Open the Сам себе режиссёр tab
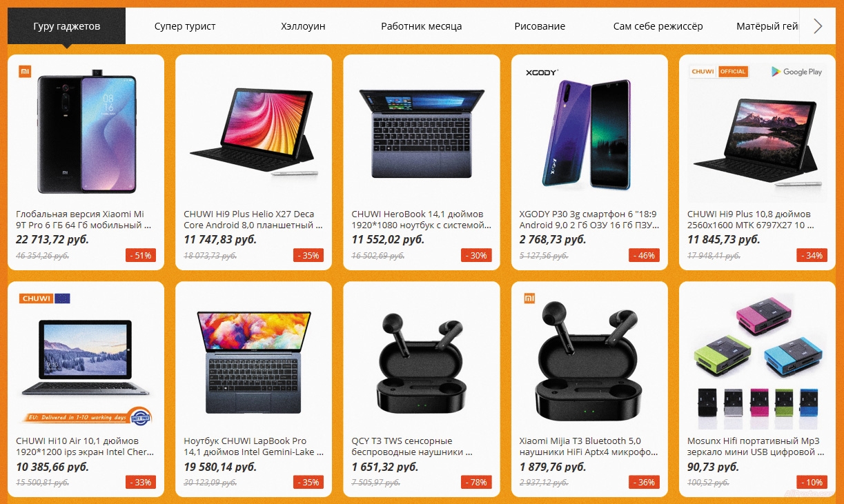Screen dimensions: 844x504 (x=658, y=26)
